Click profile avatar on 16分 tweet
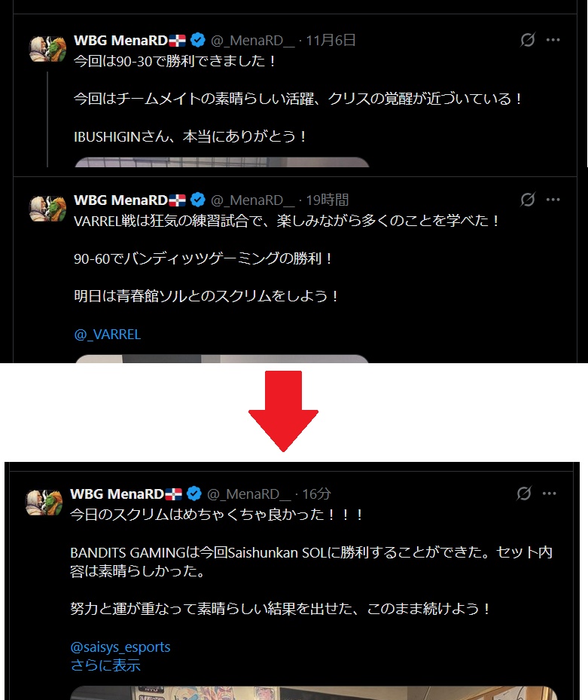 point(44,503)
